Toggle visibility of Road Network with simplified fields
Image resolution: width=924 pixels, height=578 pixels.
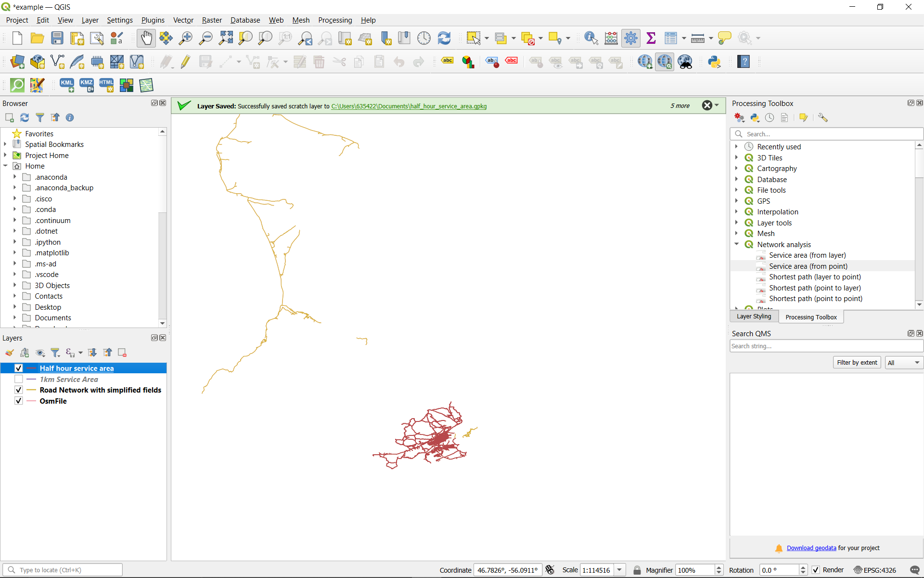click(x=17, y=390)
